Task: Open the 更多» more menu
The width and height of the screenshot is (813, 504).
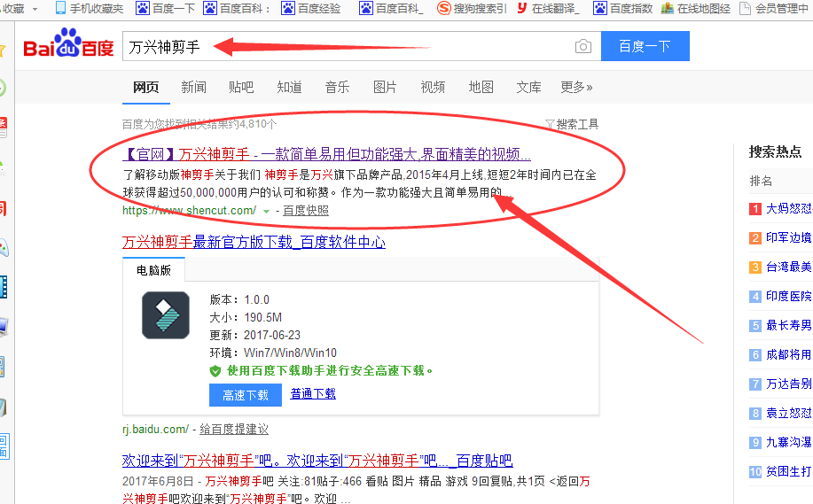Action: click(x=576, y=87)
